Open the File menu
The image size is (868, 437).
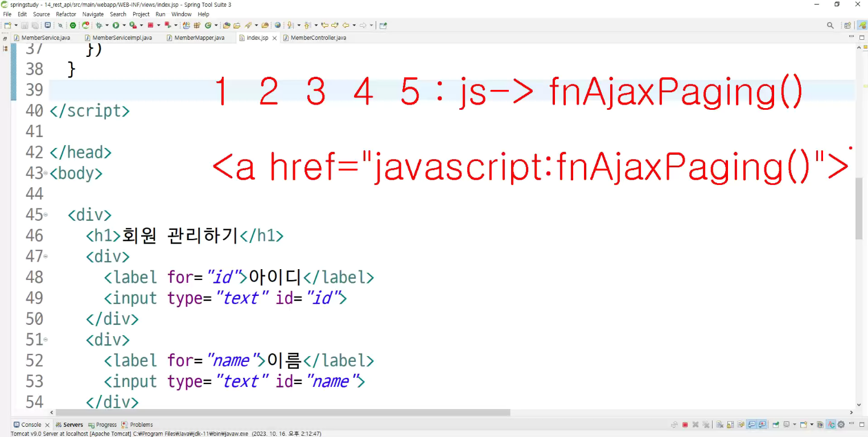click(x=7, y=14)
